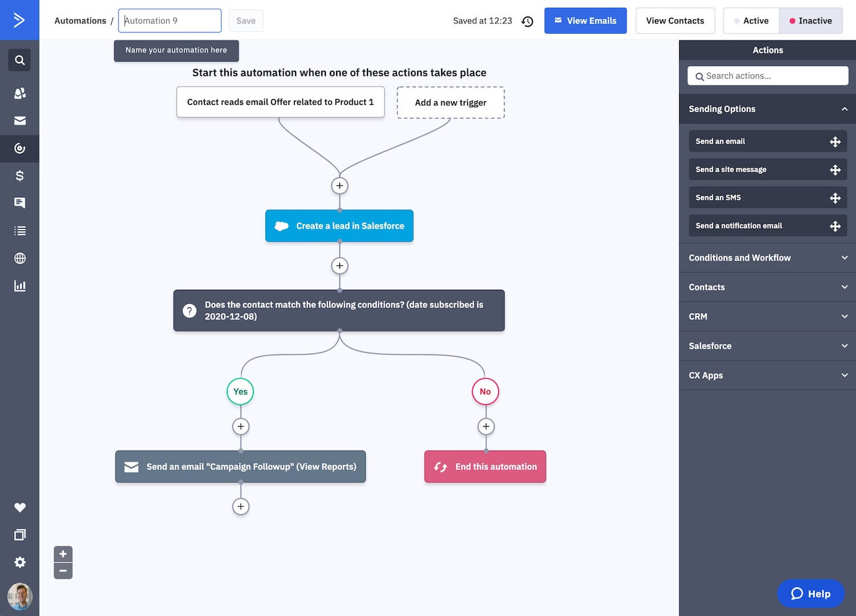
Task: Set the automation to Inactive
Action: pos(811,21)
